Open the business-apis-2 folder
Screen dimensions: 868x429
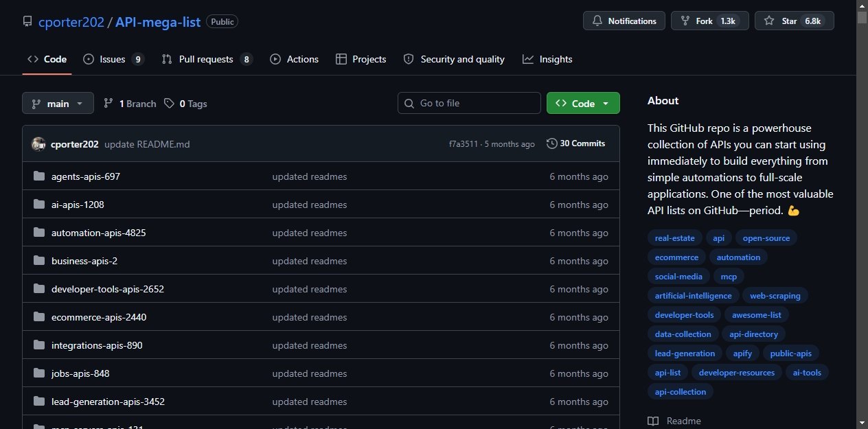84,261
